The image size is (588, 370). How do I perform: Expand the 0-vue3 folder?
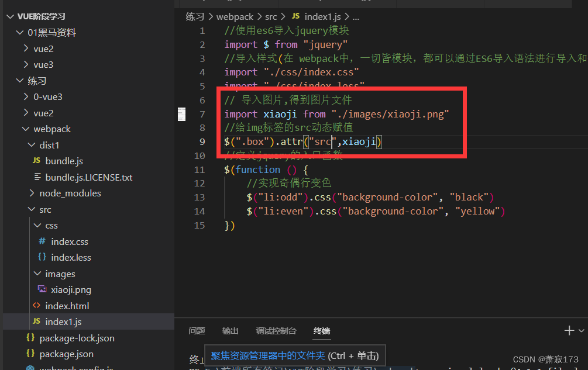tap(26, 97)
